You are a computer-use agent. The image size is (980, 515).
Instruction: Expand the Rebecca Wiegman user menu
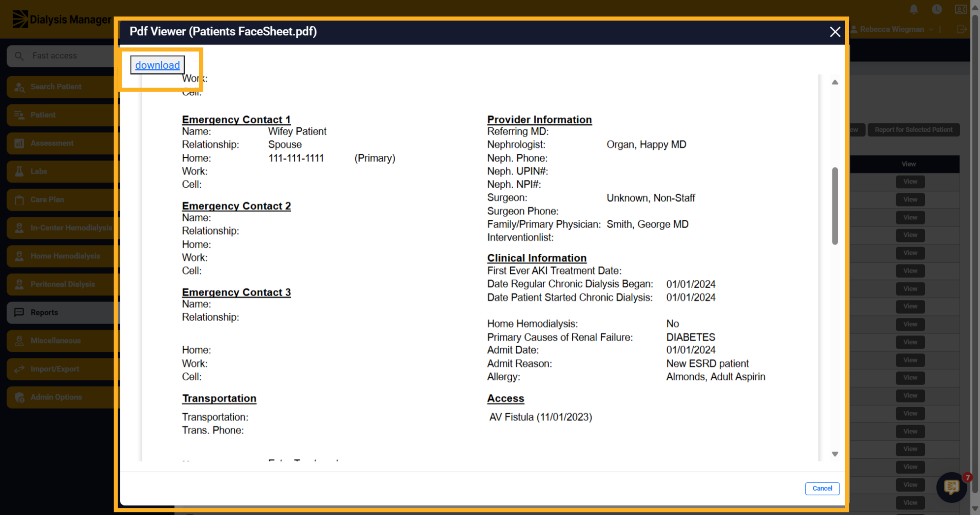[892, 29]
